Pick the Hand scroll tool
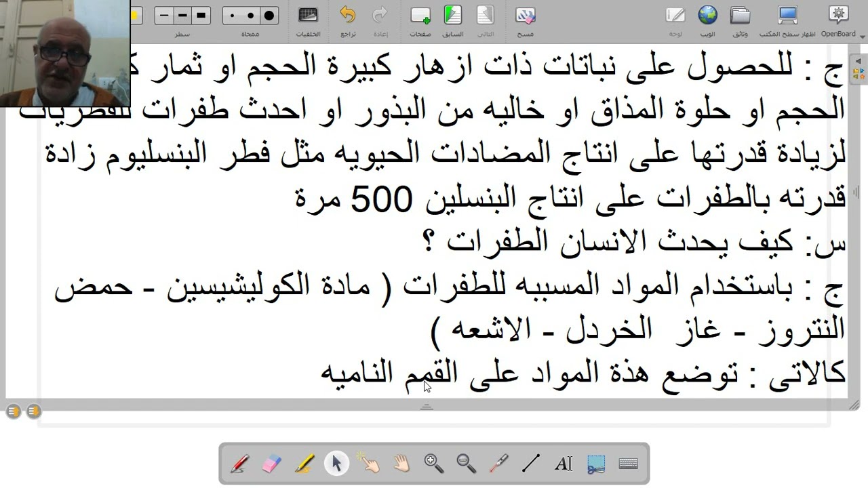The height and width of the screenshot is (488, 868). click(401, 464)
